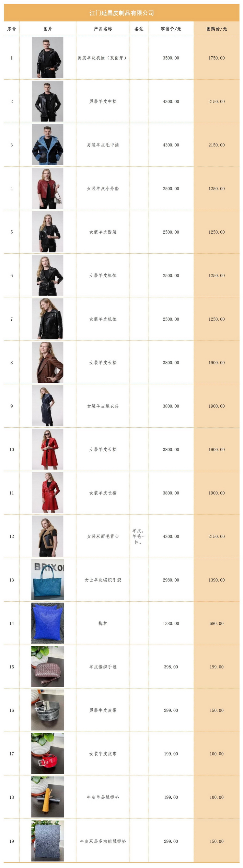This screenshot has height=868, width=243.
Task: Click the 男装羊皮机恤(双面穿) product name
Action: click(103, 58)
